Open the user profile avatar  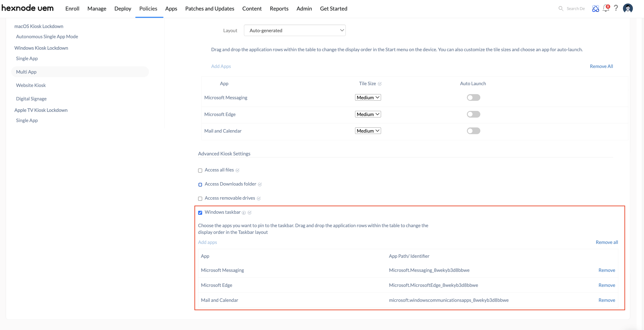point(628,8)
